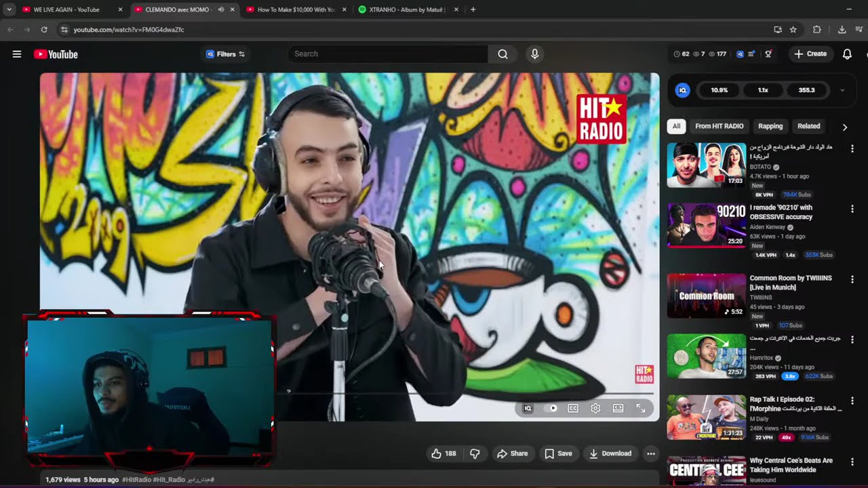Reload the page
The width and height of the screenshot is (868, 488).
click(x=44, y=30)
